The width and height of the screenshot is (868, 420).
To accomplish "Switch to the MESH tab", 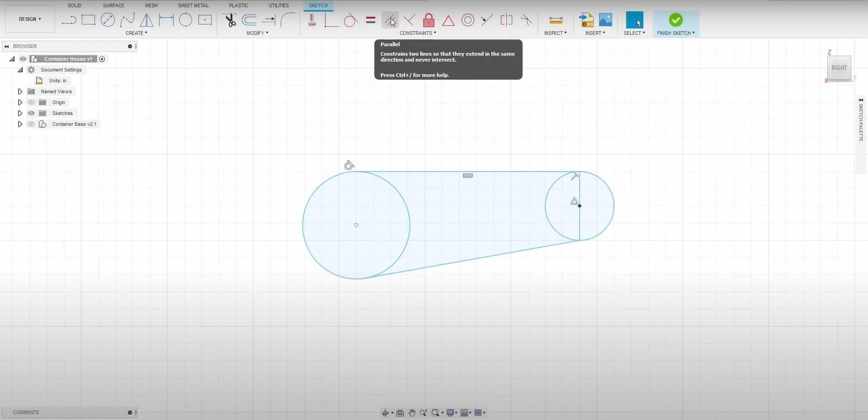I will [x=151, y=5].
